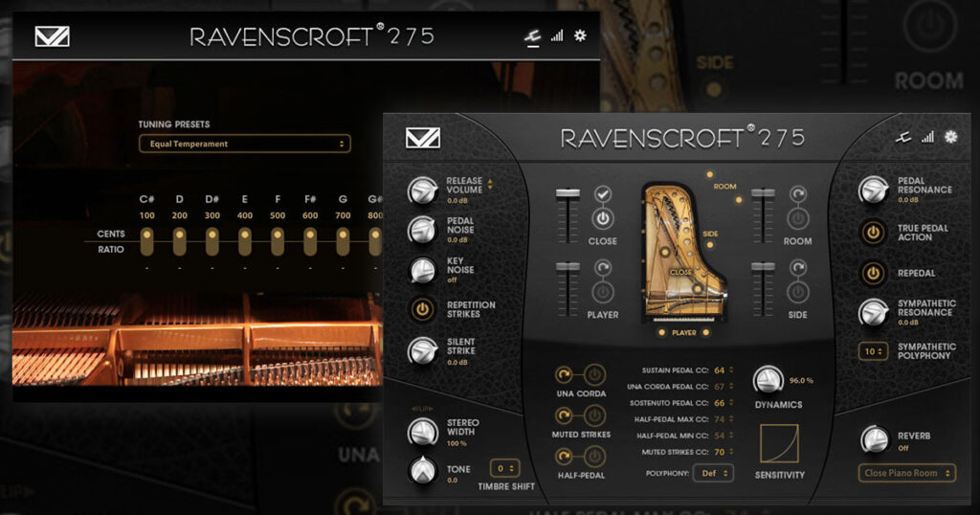Click the Una Corda load arrow icon
This screenshot has width=980, height=515.
click(x=564, y=375)
